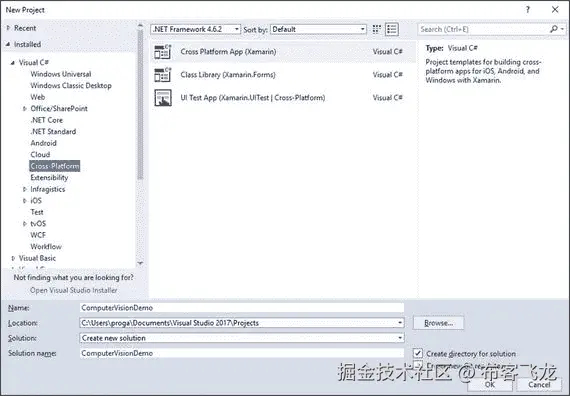Expand the Recent section
Viewport: 570px width, 396px height.
pyautogui.click(x=8, y=28)
